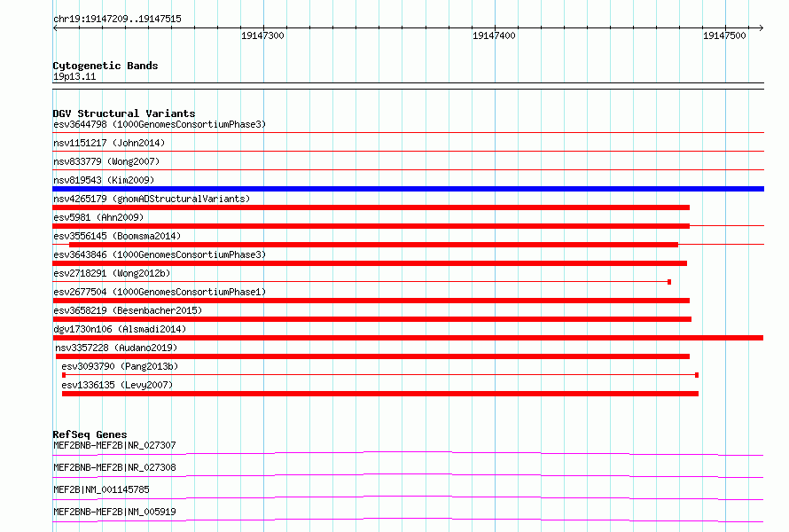Click the red esv2677504 variant bar
The image size is (789, 532).
(371, 301)
